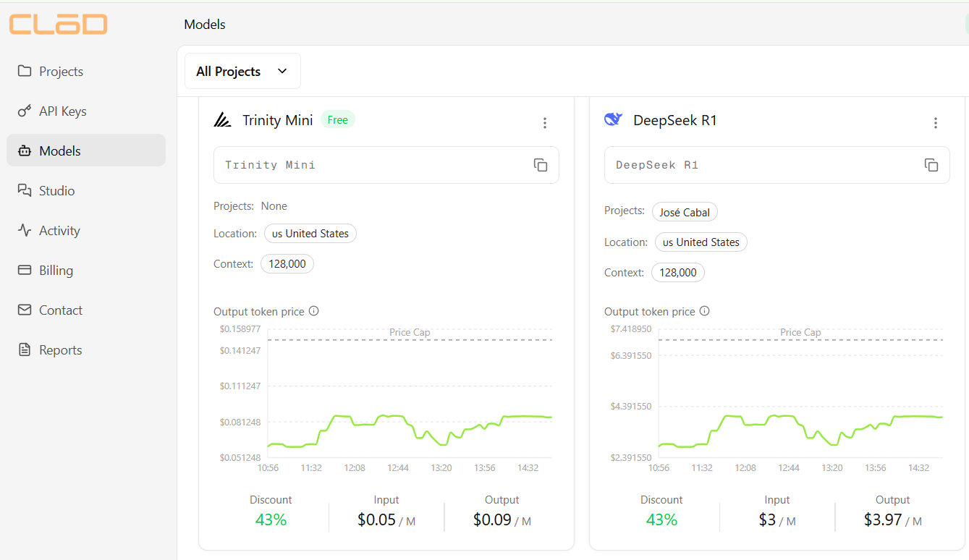Screen dimensions: 969x560
Task: Go to the Contact section
Action: coord(25,310)
